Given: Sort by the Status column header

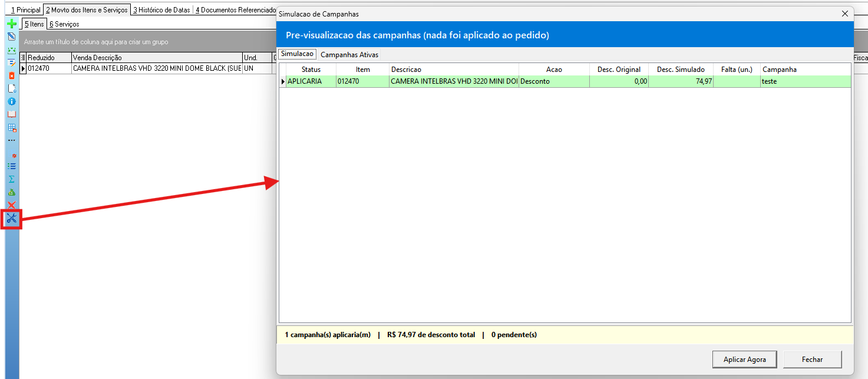Looking at the screenshot, I should (x=311, y=70).
